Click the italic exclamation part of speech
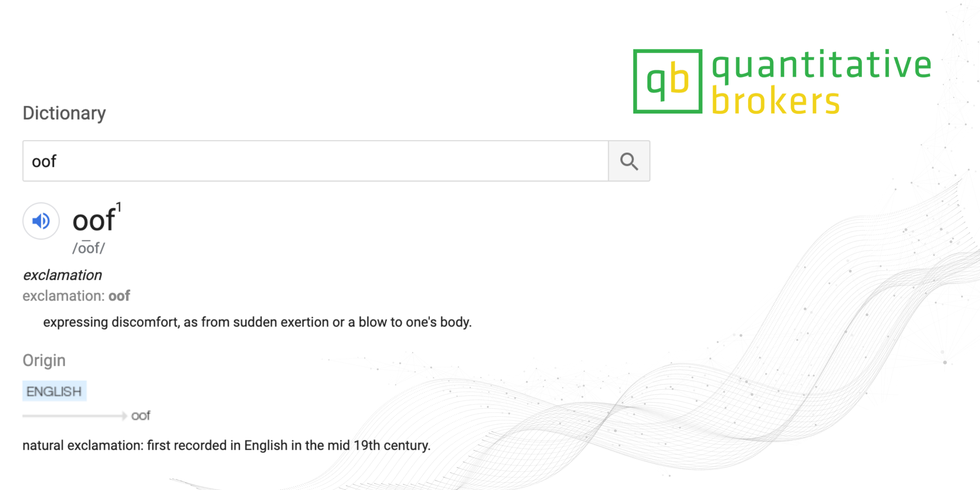Screen dimensions: 980x490 63,275
